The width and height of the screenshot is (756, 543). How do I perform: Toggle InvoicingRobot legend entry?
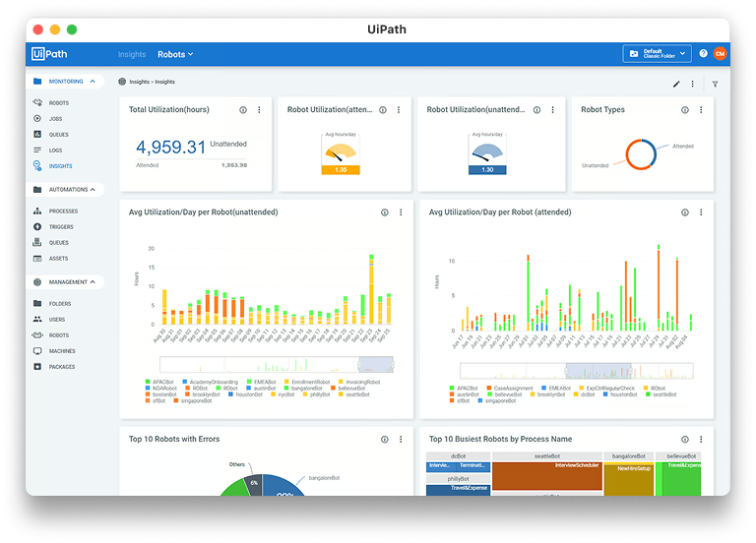[x=359, y=382]
